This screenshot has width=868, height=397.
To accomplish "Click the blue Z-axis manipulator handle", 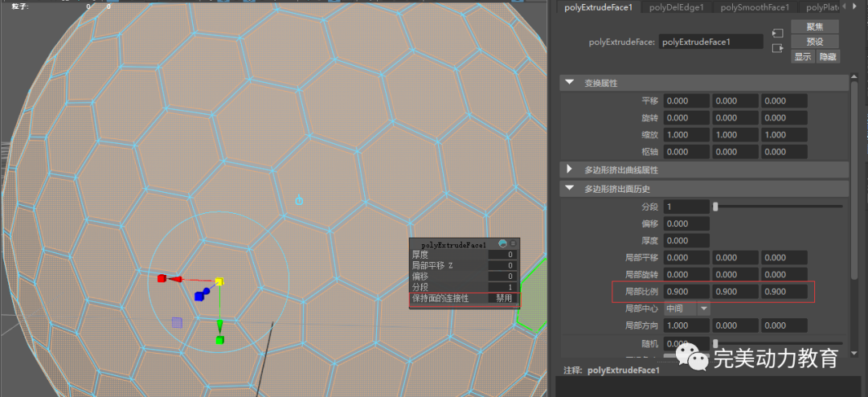I will point(199,296).
